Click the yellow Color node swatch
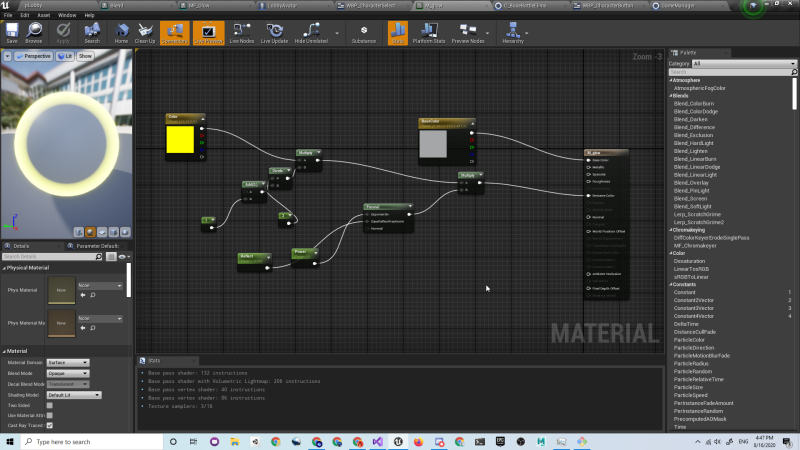The image size is (800, 450). [x=181, y=140]
